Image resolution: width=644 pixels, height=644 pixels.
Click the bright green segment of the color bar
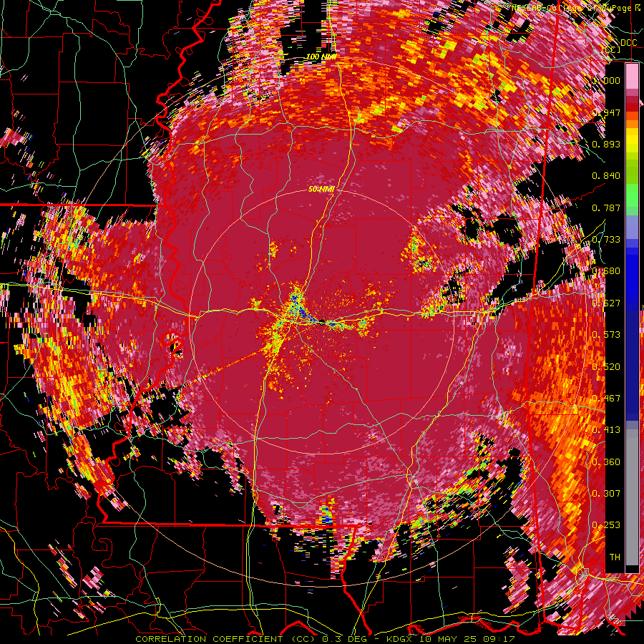(632, 196)
